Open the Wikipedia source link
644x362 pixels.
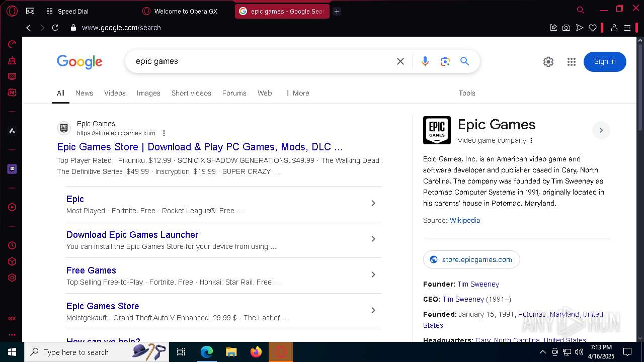tap(465, 220)
